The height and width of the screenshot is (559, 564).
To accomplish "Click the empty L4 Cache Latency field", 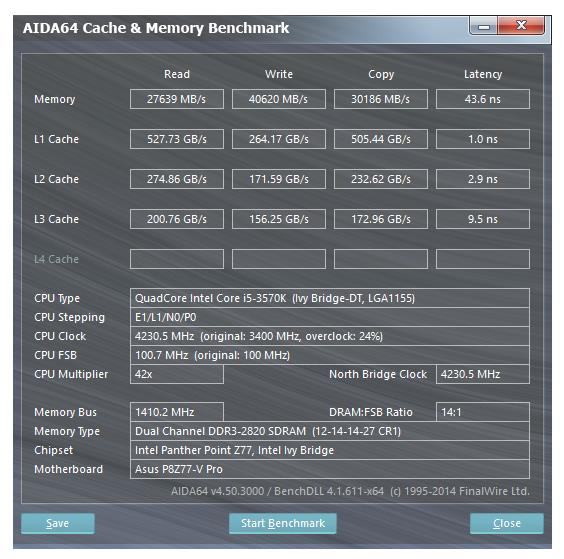I will (x=483, y=259).
